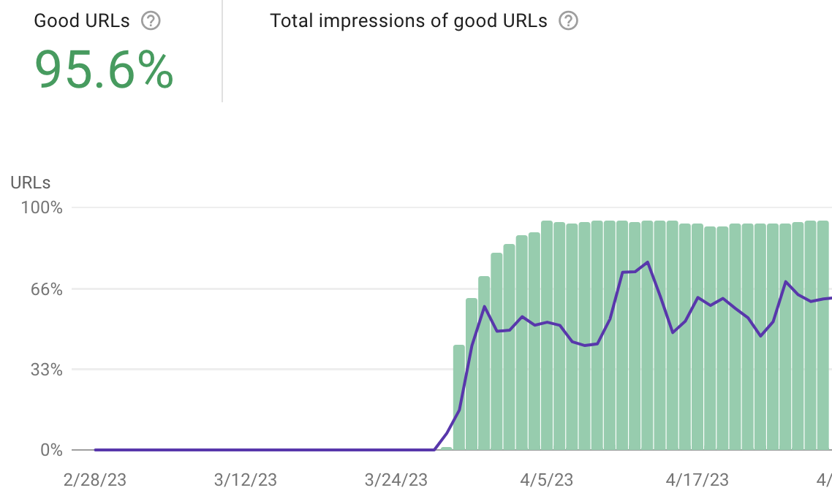Screen dimensions: 832x504
Task: Select the 2/28/23 date label
Action: point(94,480)
